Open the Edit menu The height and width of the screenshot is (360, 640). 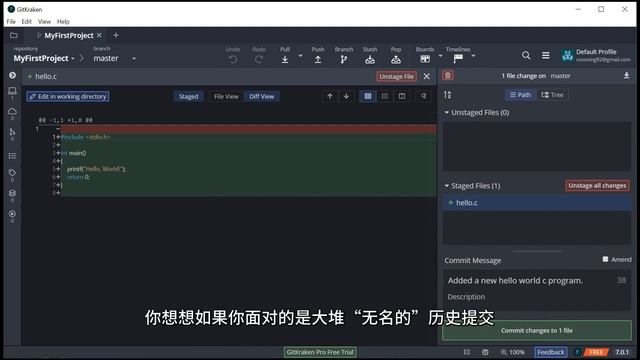pos(27,22)
